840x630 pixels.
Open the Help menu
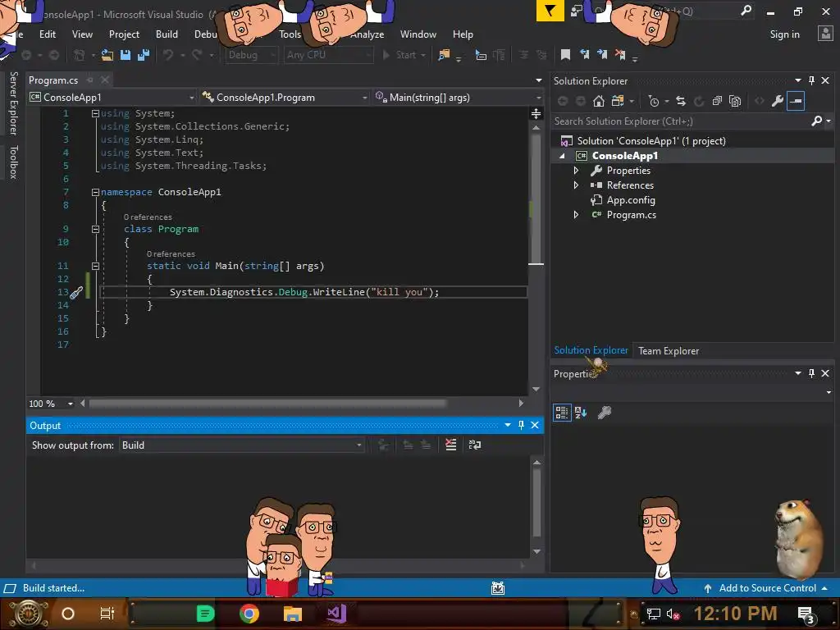click(463, 34)
